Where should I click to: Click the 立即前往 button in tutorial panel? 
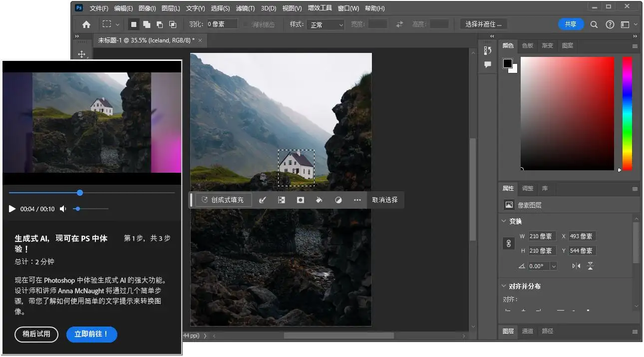pyautogui.click(x=91, y=335)
